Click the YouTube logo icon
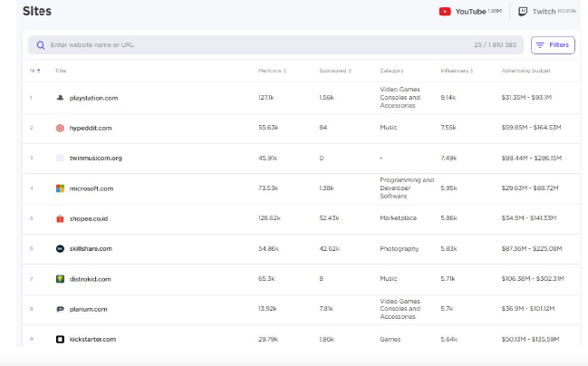The image size is (588, 366). pos(445,12)
